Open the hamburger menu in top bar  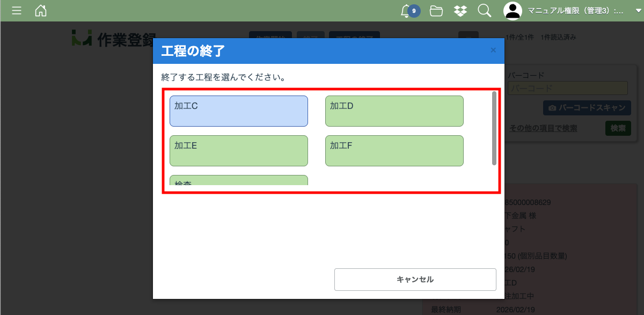point(17,11)
